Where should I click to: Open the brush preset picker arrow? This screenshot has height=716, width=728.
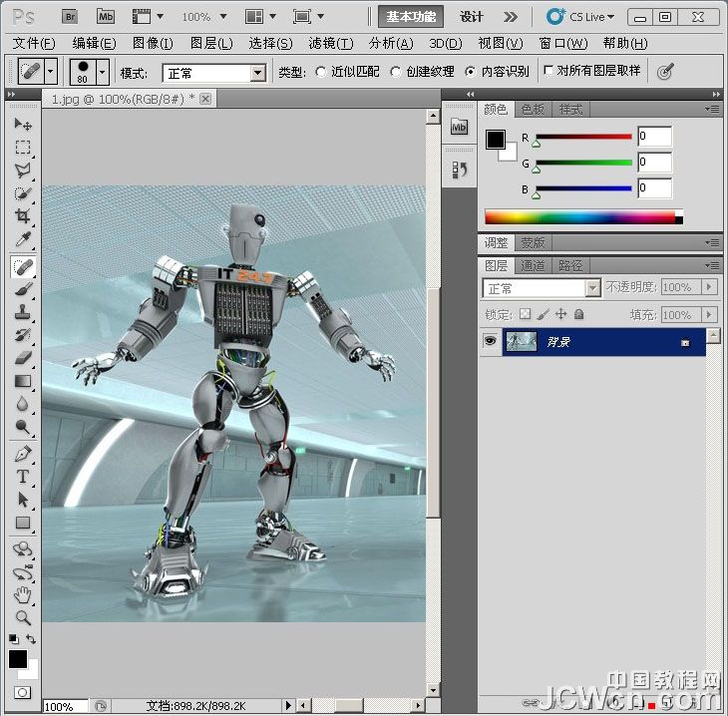coord(102,72)
